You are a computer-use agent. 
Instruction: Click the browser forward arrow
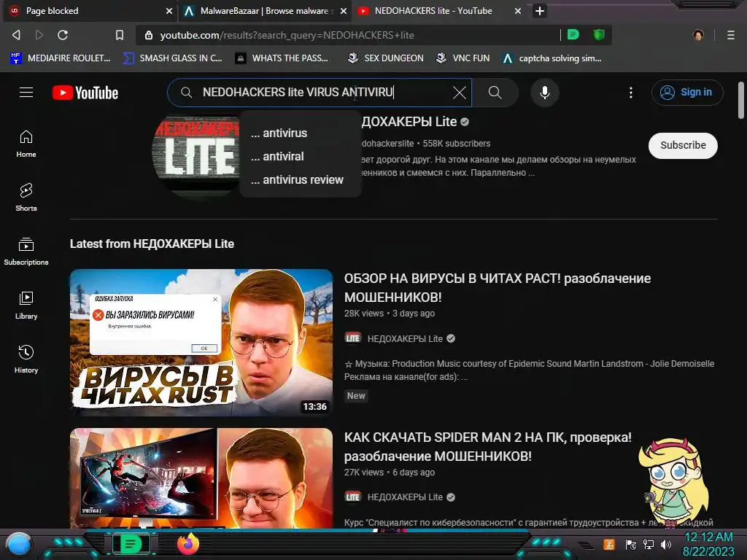click(x=39, y=35)
